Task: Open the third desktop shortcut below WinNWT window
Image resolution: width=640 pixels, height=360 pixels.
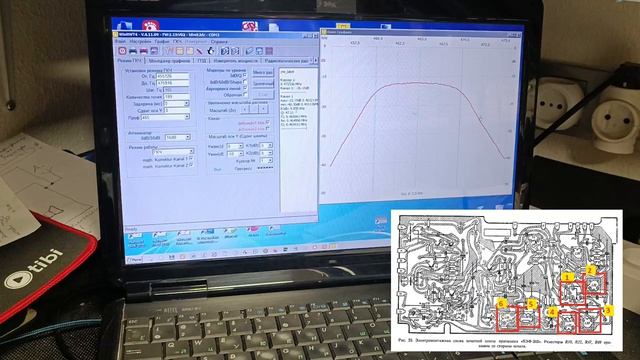Action: point(184,237)
